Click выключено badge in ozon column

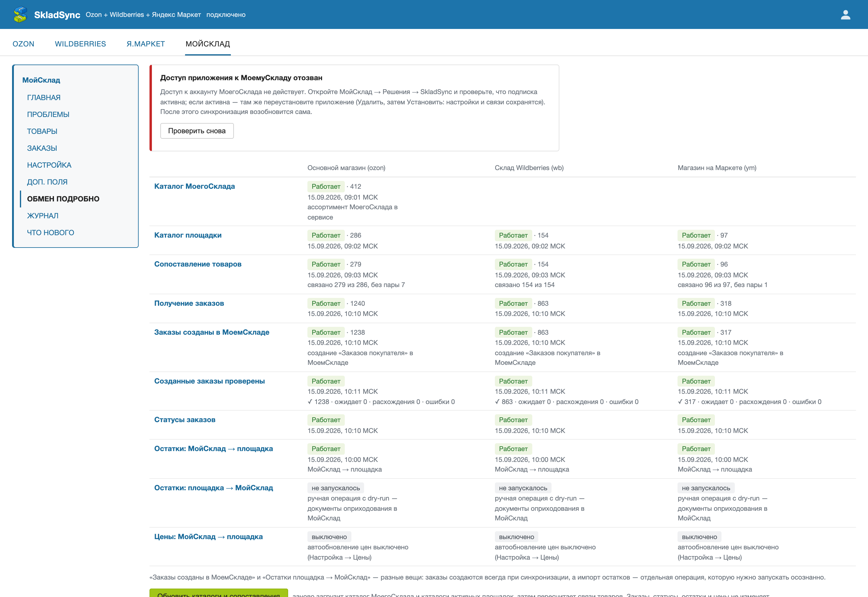click(x=329, y=537)
